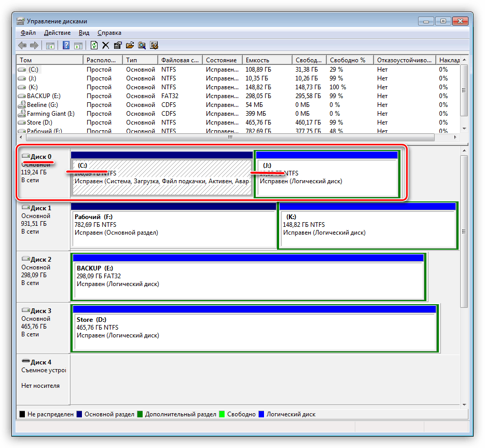
Task: Click the Back arrow toolbar icon
Action: point(22,46)
